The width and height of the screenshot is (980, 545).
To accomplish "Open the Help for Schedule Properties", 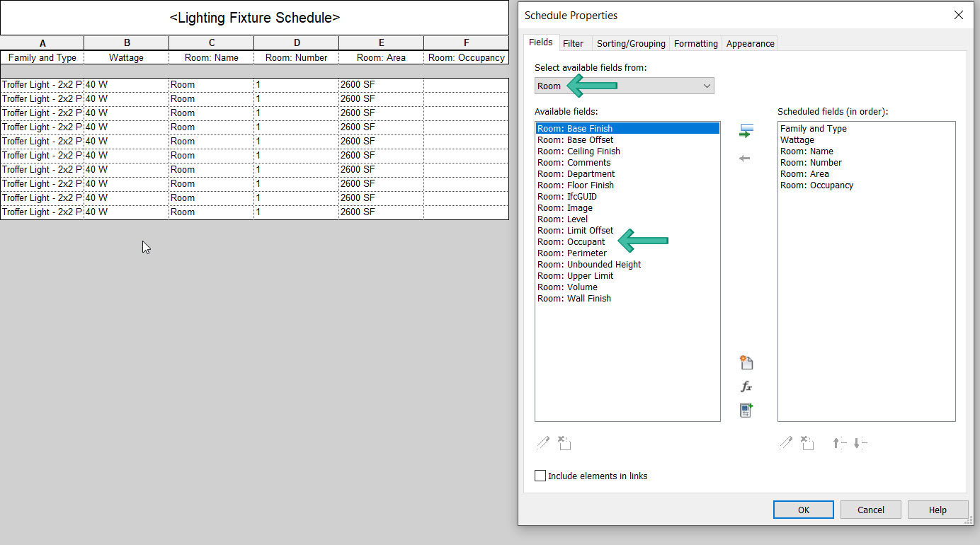I will (938, 509).
